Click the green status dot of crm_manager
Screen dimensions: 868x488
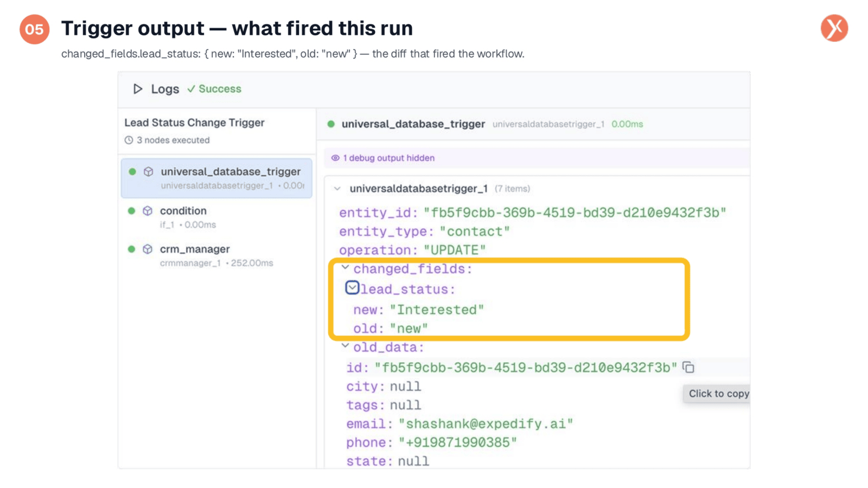pyautogui.click(x=131, y=249)
